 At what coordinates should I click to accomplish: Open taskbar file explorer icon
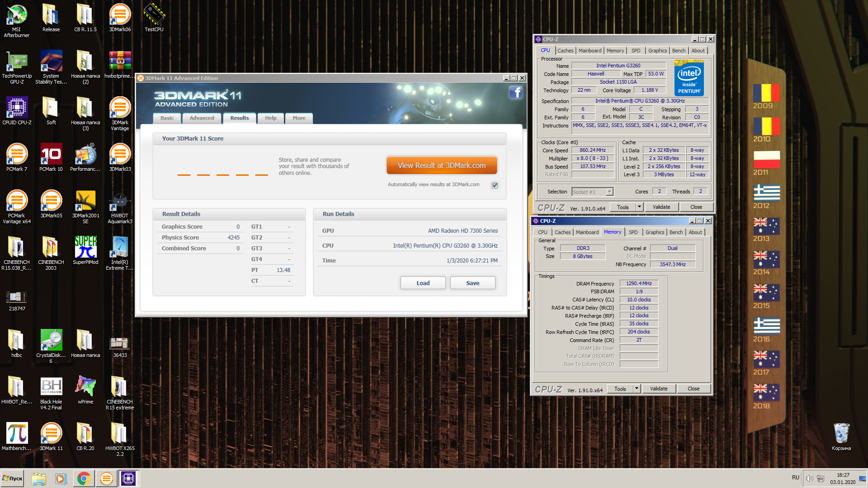(39, 479)
